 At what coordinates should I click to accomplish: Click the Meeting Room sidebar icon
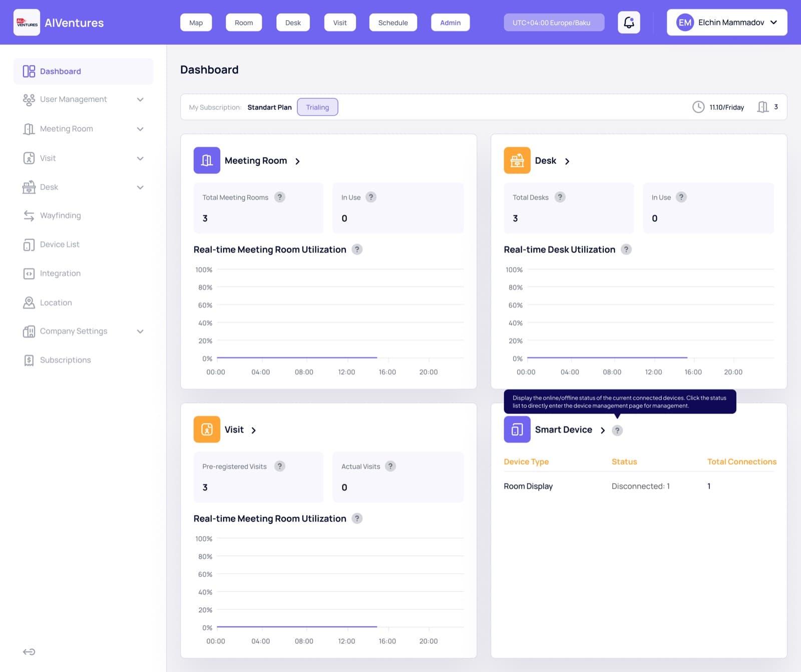tap(29, 129)
